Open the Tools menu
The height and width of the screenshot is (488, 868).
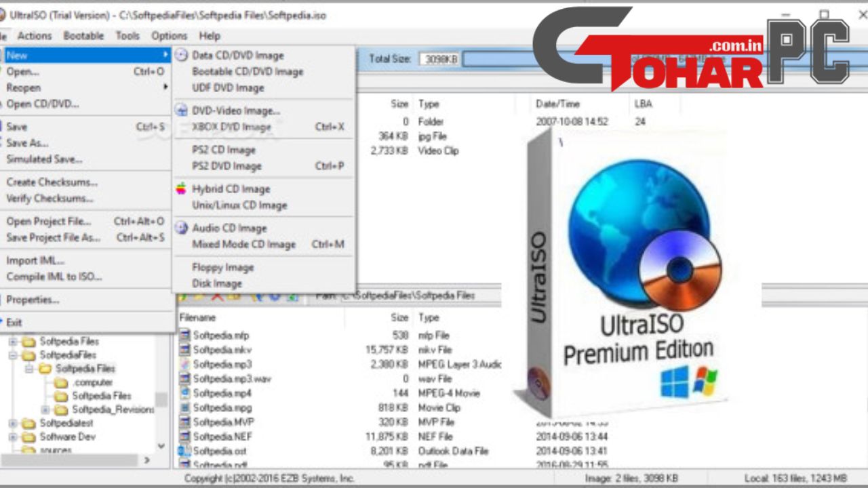click(127, 36)
